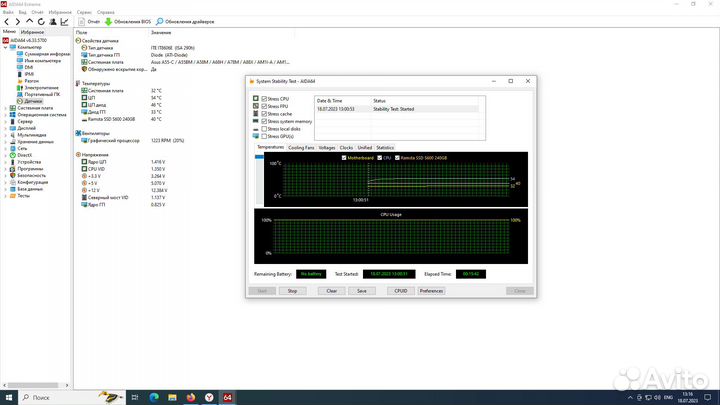Screen dimensions: 720x405
Task: Go back with the left arrow toolbar icon
Action: pos(6,22)
